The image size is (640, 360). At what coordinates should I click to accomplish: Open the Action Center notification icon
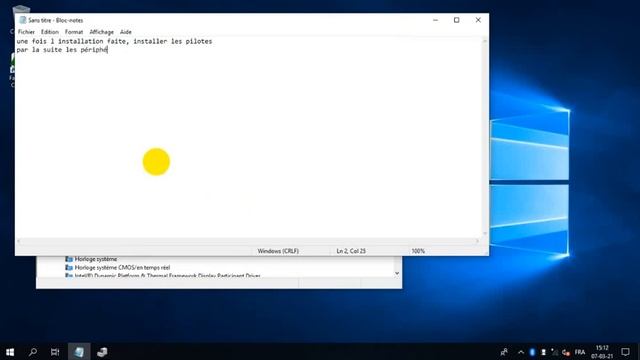click(x=625, y=352)
